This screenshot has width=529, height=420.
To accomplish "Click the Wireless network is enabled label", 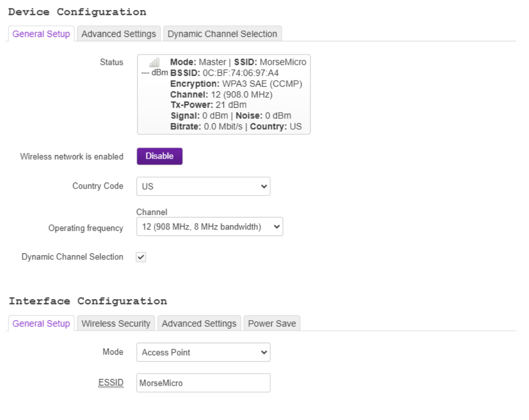I will coord(72,157).
